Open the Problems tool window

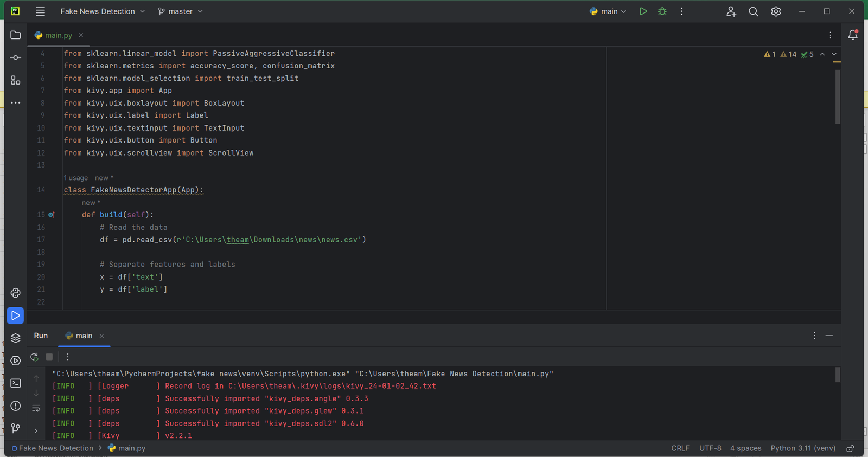[16, 406]
